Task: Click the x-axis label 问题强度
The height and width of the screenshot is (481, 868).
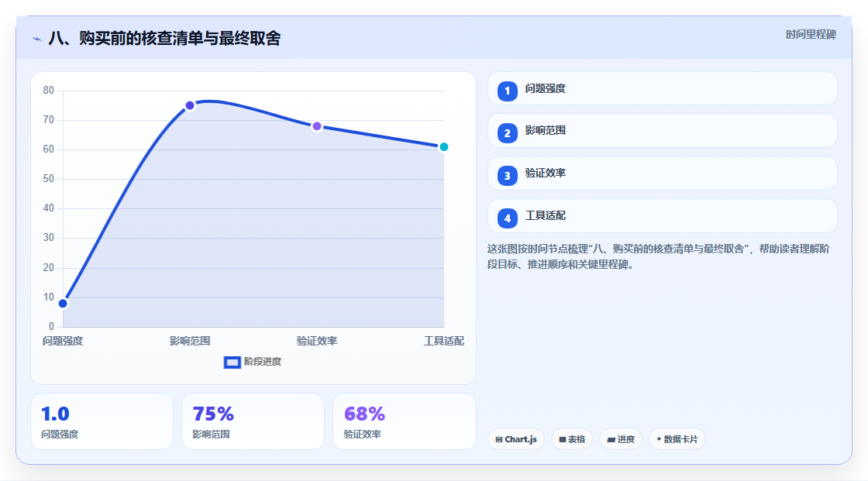Action: pos(63,341)
